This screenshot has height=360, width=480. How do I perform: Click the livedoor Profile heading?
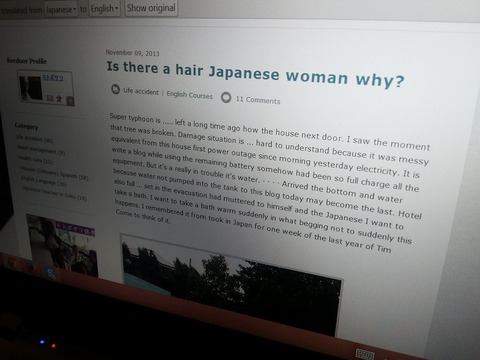click(x=27, y=61)
